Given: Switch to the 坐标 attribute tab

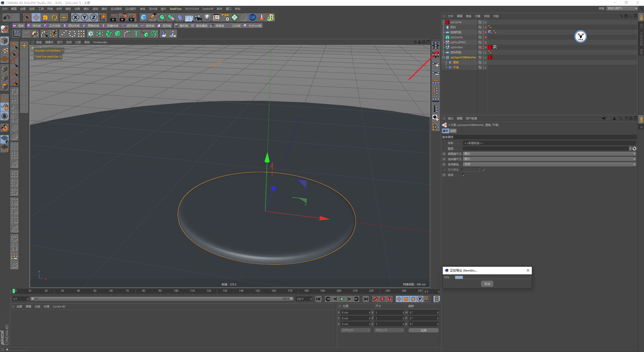Looking at the screenshot, I should click(x=453, y=131).
